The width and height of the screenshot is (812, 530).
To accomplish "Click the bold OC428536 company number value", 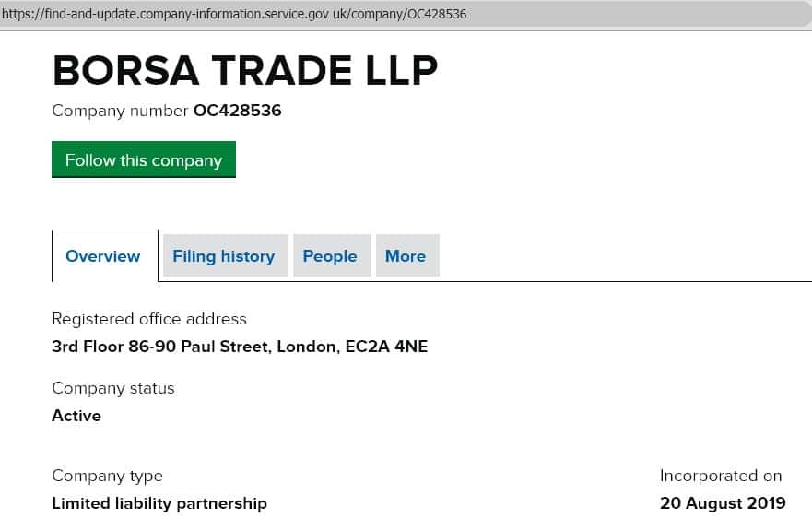I will pos(237,112).
